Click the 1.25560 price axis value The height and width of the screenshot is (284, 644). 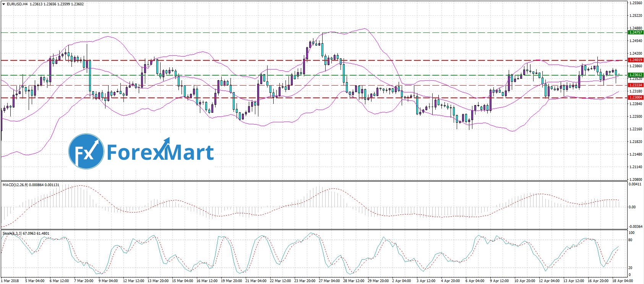635,3
